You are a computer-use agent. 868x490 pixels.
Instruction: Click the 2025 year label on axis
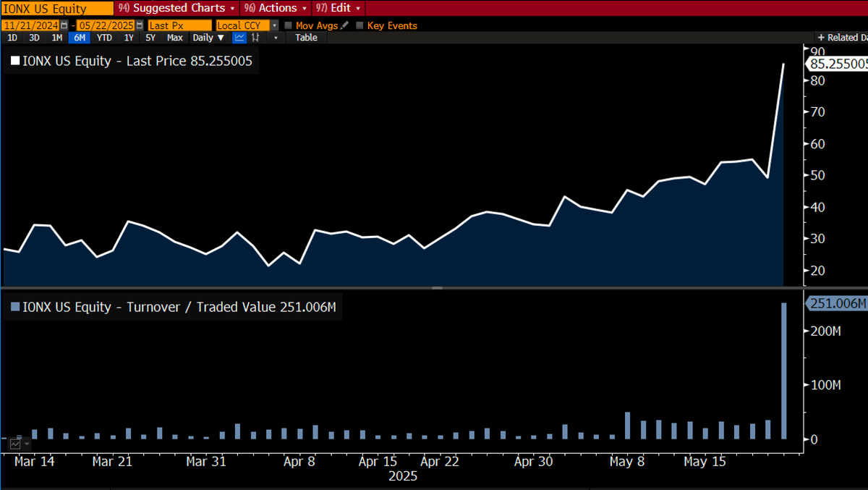coord(403,477)
